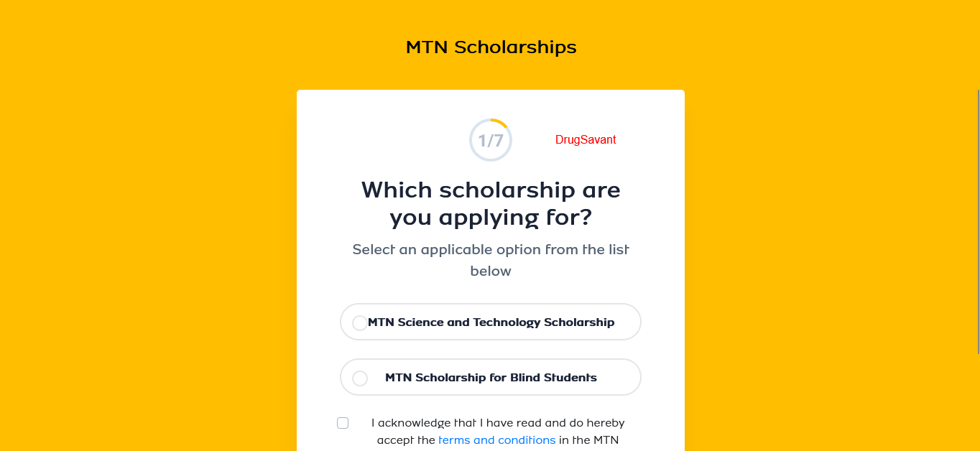Click the Blind Students option's radio circle
Viewport: 980px width, 451px height.
[x=360, y=376]
